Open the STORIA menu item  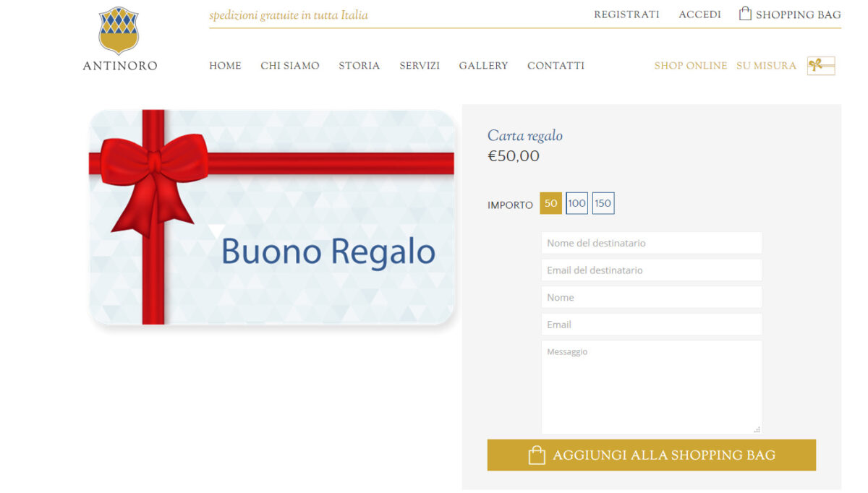[359, 66]
